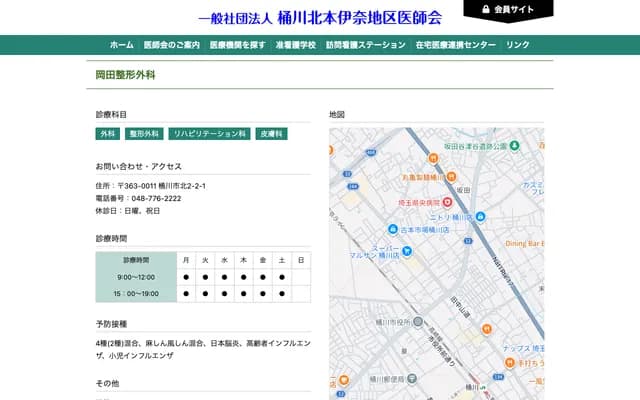Click the 手打ちうどん restaurant pin on map
Viewport: 640px width, 400px height.
pos(511,363)
